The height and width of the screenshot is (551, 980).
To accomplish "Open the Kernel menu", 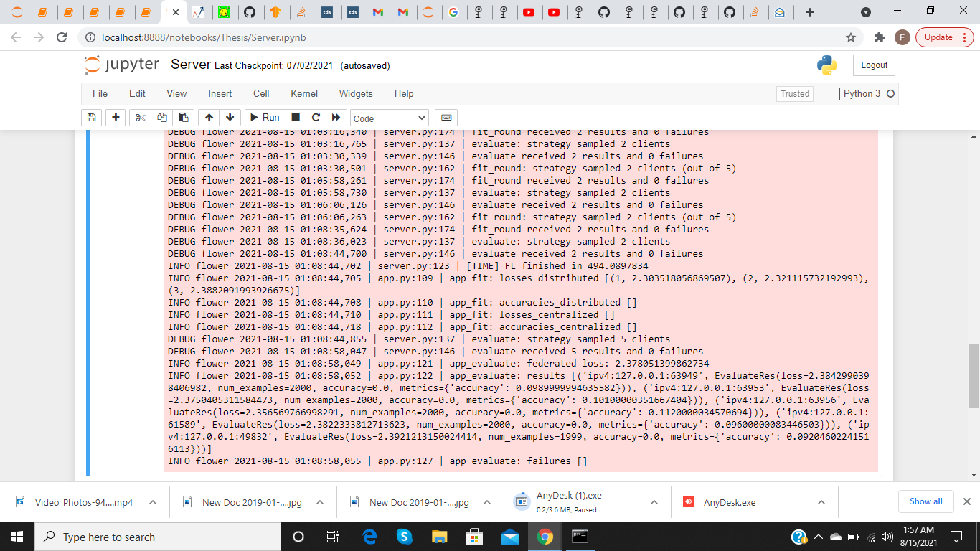I will pos(303,93).
